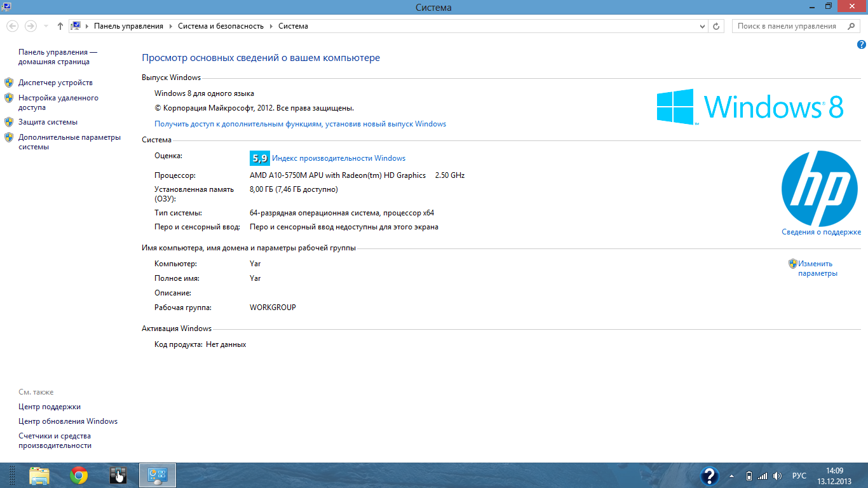This screenshot has width=868, height=488.
Task: Open 'Индекс производительности Windows' link
Action: [339, 158]
